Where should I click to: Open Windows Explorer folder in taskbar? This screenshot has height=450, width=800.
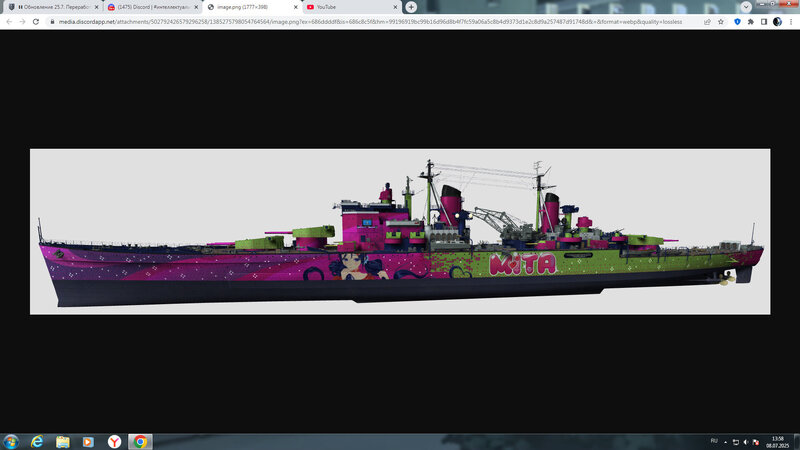(x=63, y=441)
